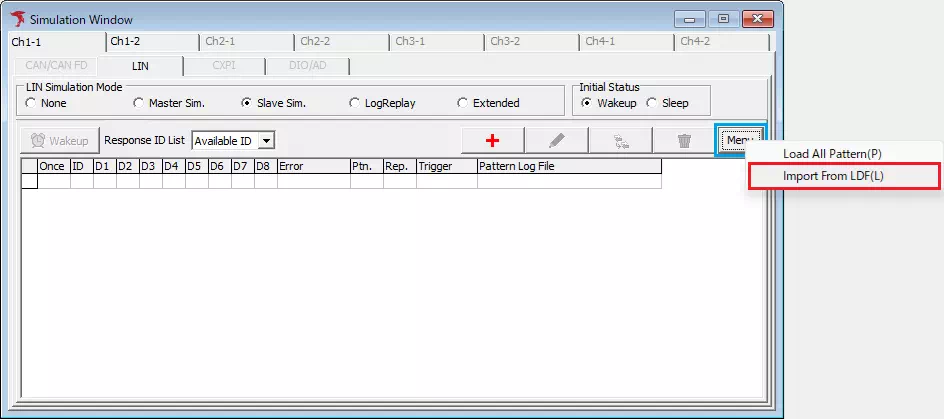This screenshot has width=944, height=419.
Task: Open the Ch1-1 channel tab
Action: coord(27,42)
